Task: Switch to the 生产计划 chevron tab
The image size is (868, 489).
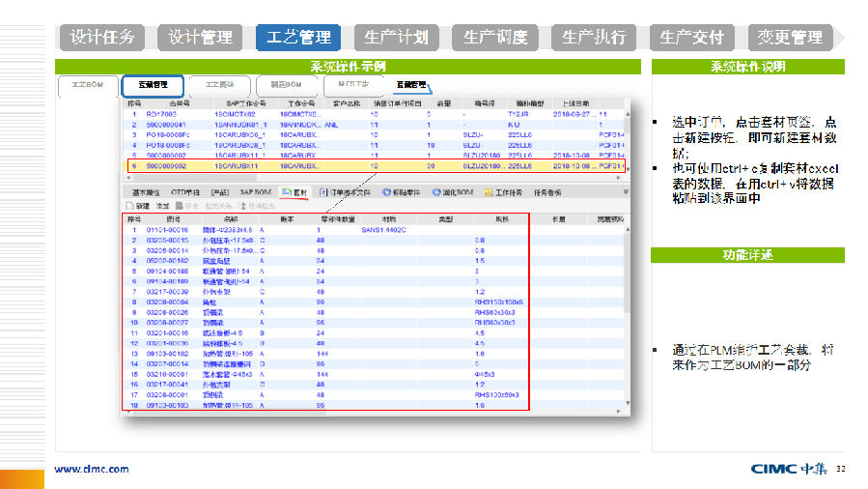Action: point(396,38)
